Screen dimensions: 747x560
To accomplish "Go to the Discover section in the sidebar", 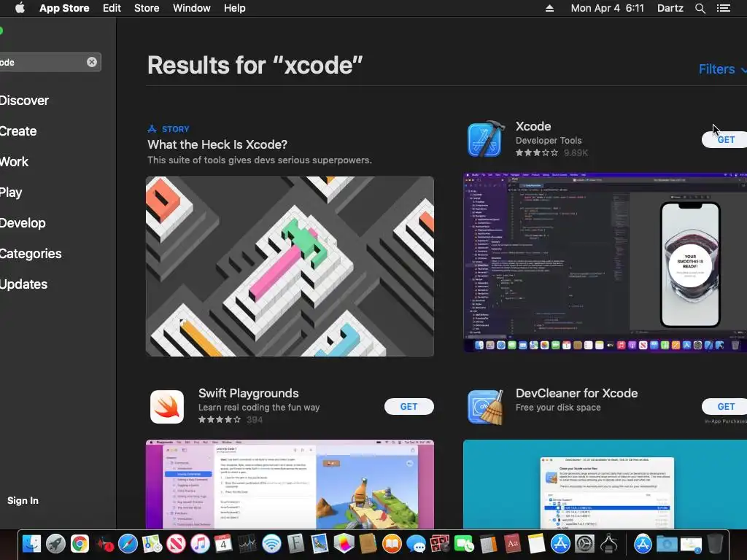I will coord(24,101).
